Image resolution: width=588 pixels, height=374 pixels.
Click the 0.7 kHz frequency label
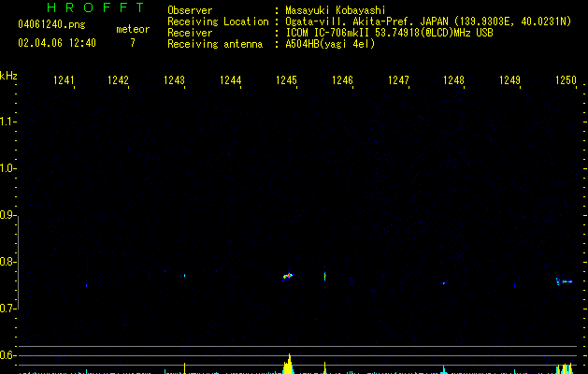[x=7, y=309]
